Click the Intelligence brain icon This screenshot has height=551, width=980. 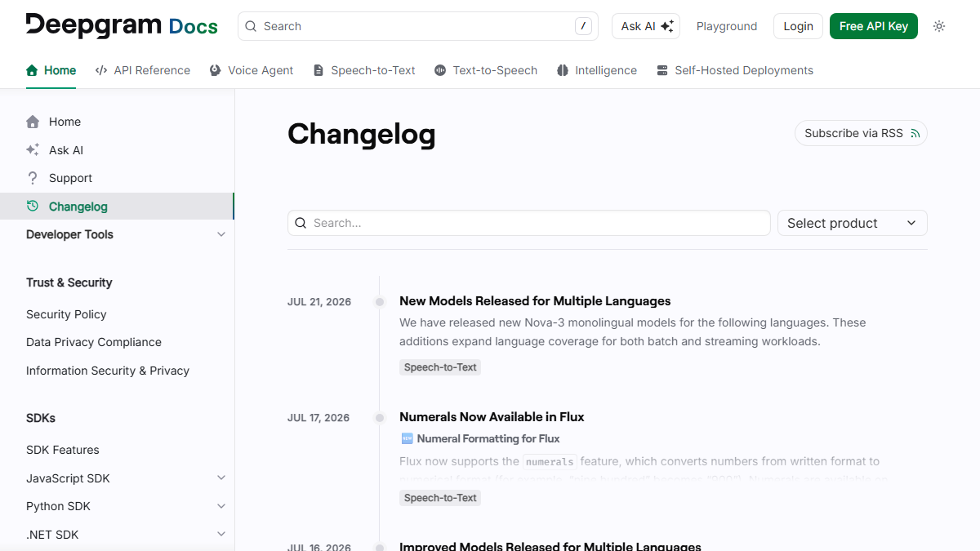(x=563, y=70)
